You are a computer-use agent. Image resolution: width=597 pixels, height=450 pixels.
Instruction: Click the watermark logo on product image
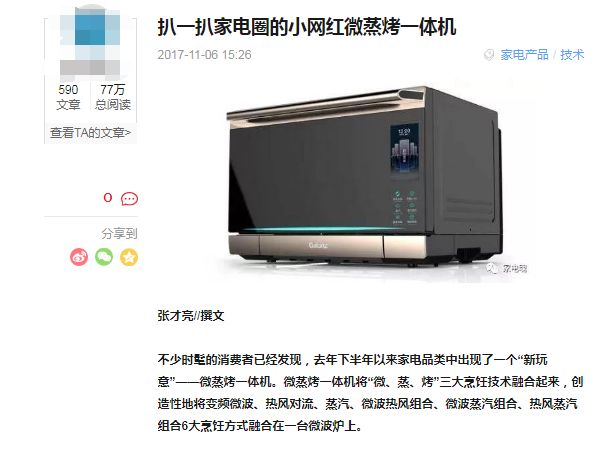pyautogui.click(x=507, y=269)
